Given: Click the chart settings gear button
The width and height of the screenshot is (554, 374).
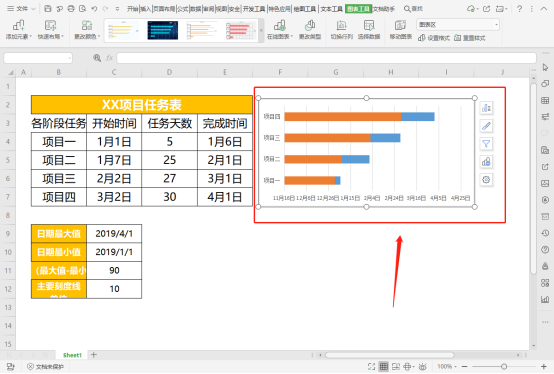Looking at the screenshot, I should coord(486,180).
